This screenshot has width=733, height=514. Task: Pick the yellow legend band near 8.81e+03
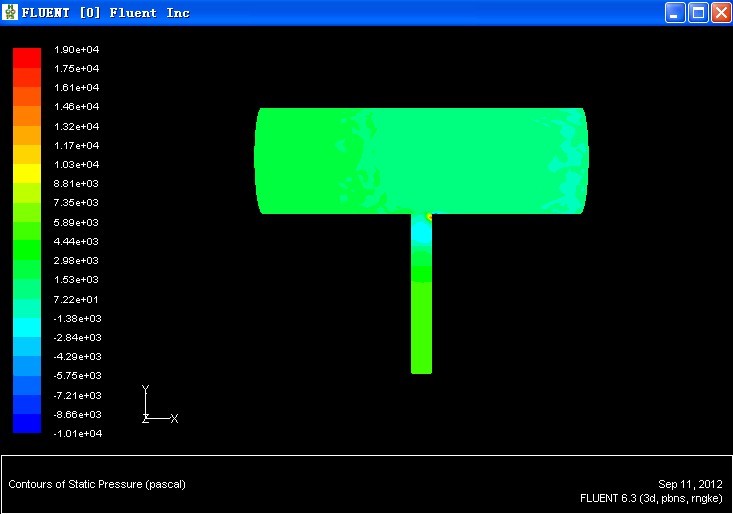27,174
